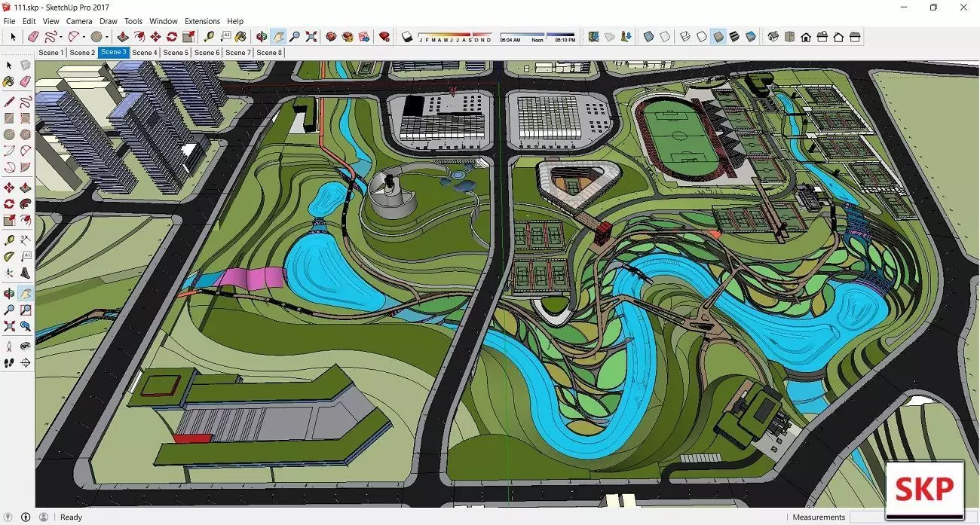Screen dimensions: 980x525
Task: Enable Monochrome face style
Action: [x=751, y=36]
